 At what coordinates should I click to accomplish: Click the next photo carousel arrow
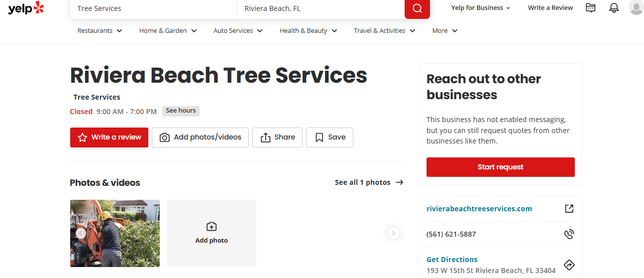[x=394, y=233]
